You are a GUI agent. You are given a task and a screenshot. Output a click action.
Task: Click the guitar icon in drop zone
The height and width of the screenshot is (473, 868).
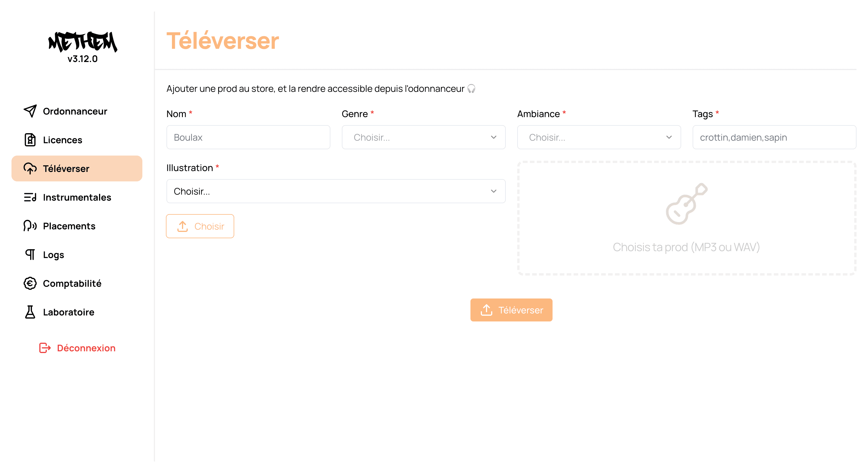point(686,204)
